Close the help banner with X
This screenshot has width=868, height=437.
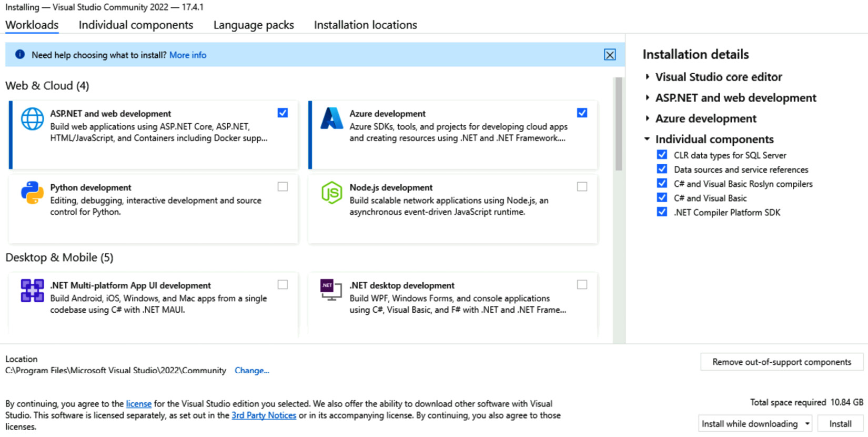610,55
